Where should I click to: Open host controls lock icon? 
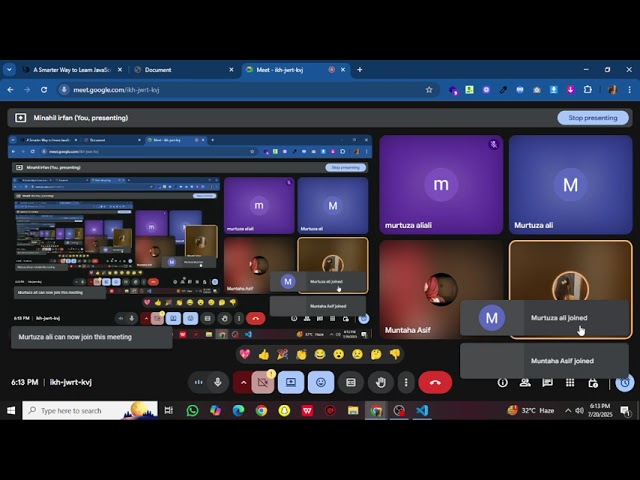[x=594, y=382]
